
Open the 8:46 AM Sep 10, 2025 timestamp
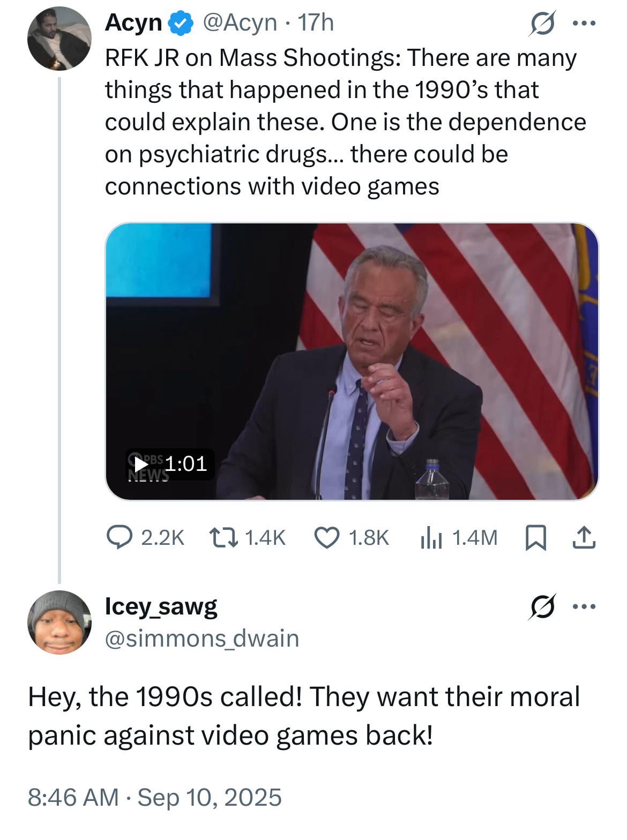coord(155,797)
